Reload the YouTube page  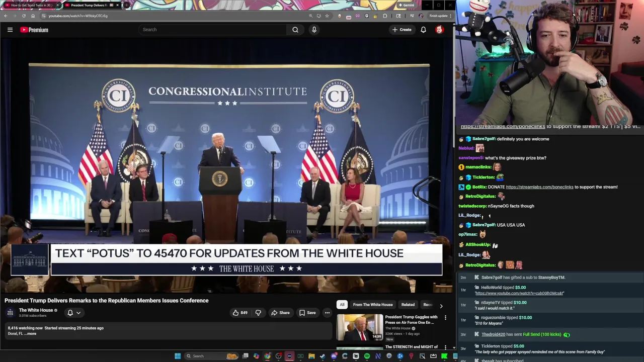(x=24, y=16)
